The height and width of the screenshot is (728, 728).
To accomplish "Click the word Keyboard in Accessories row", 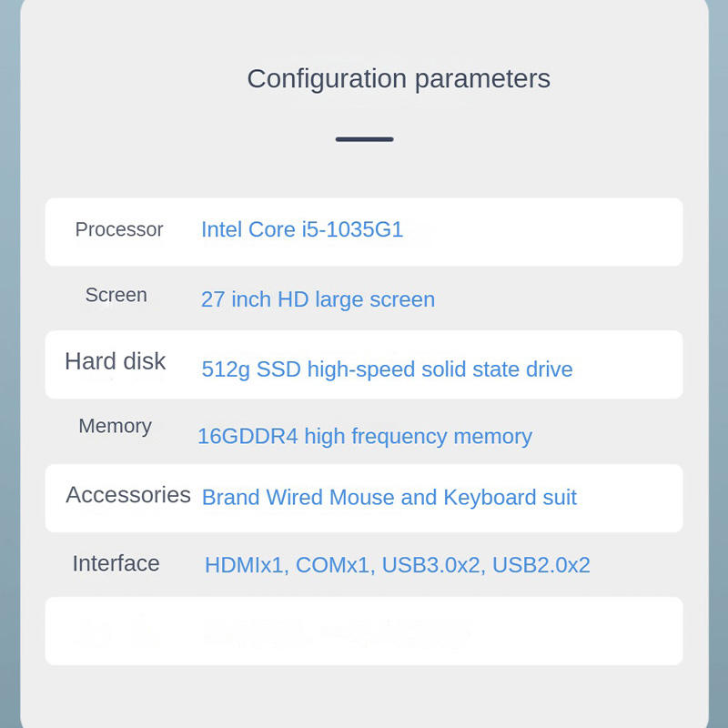I will [490, 498].
